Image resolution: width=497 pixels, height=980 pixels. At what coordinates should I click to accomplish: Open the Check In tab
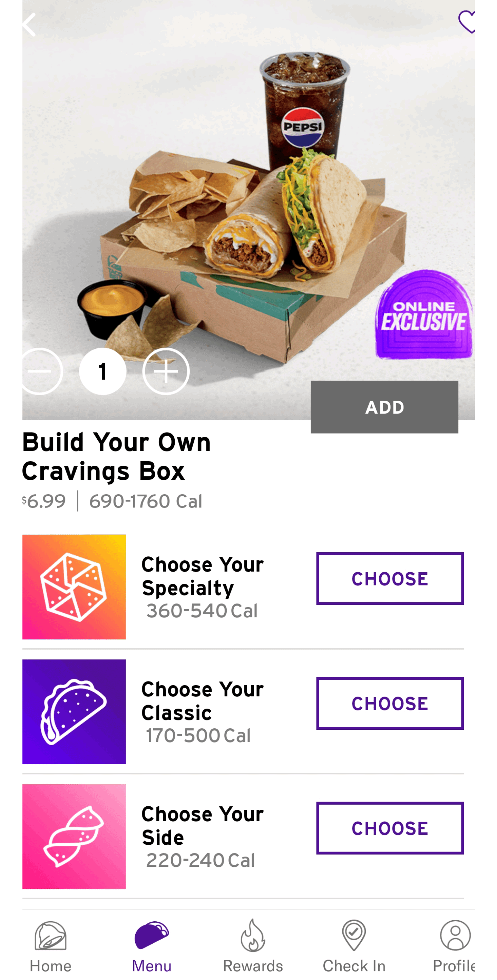click(x=354, y=946)
